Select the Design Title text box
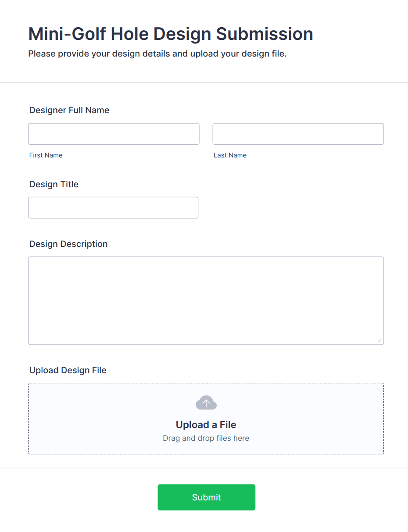 pos(113,207)
